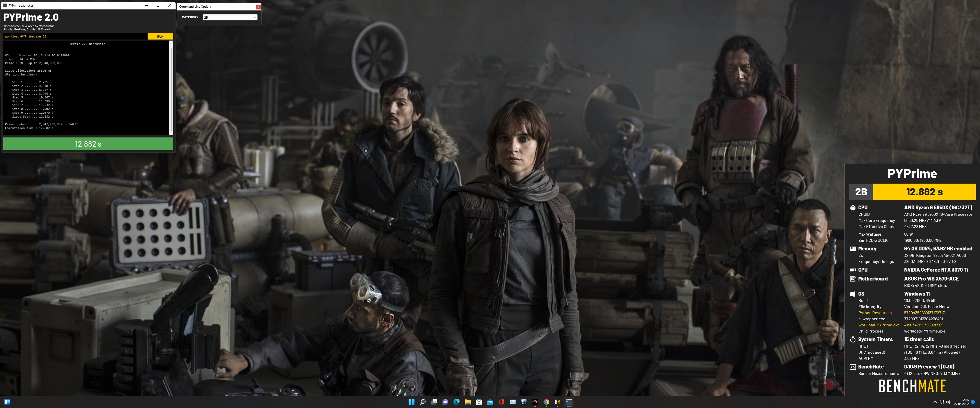Close the Command Line Options panel

coord(258,6)
